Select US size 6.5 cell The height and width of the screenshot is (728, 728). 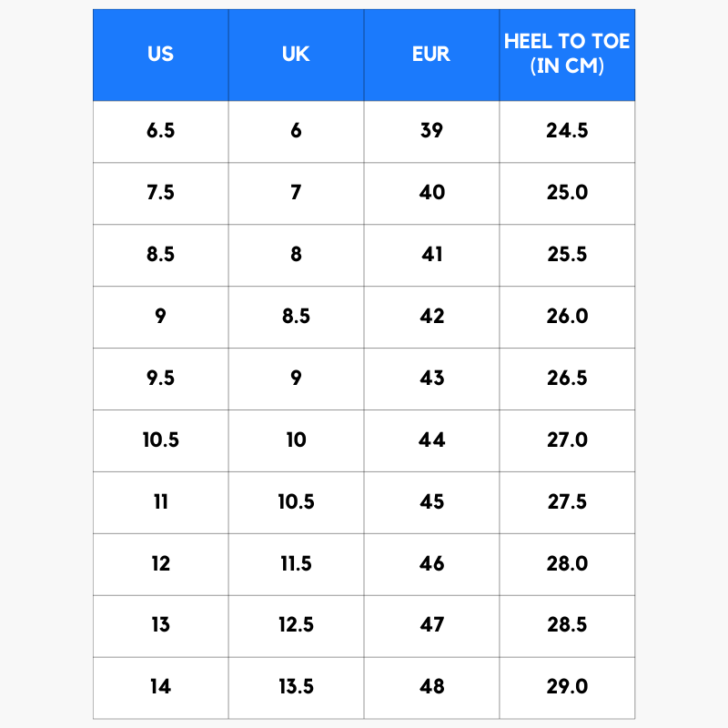coord(161,131)
